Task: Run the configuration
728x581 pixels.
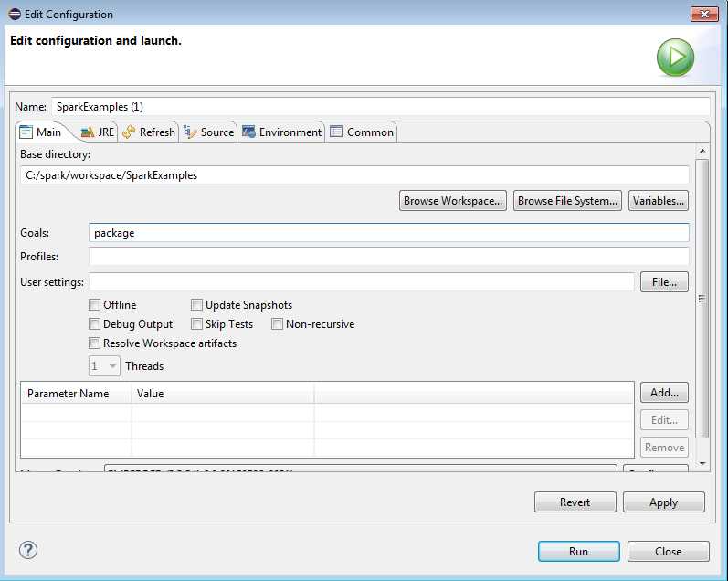Action: coord(579,551)
